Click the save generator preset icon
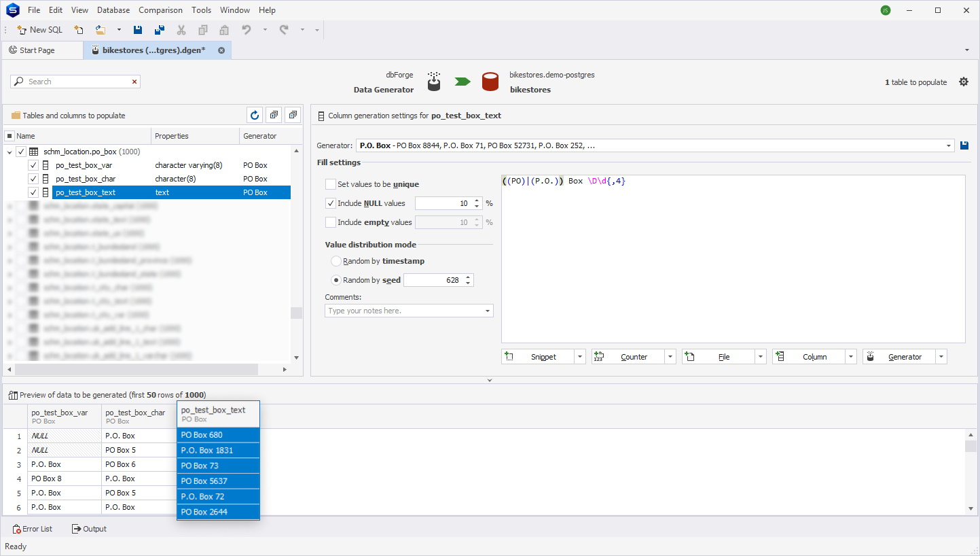 (x=964, y=145)
